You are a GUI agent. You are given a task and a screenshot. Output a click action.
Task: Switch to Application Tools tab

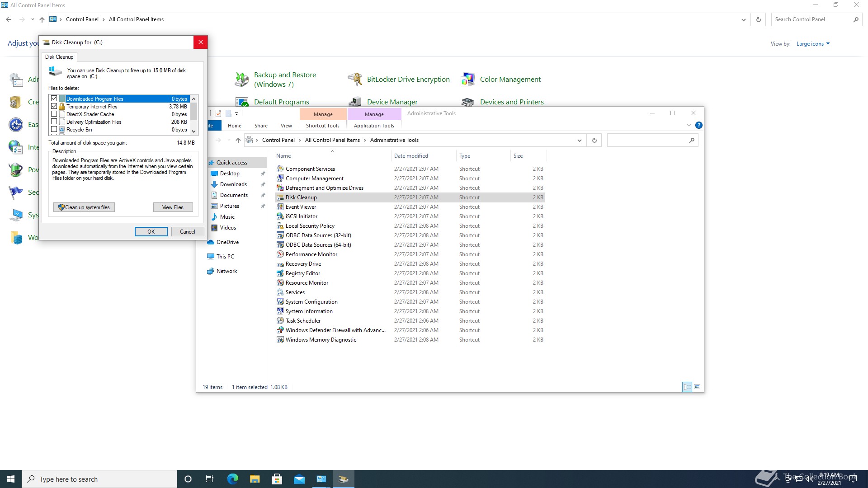(x=374, y=126)
